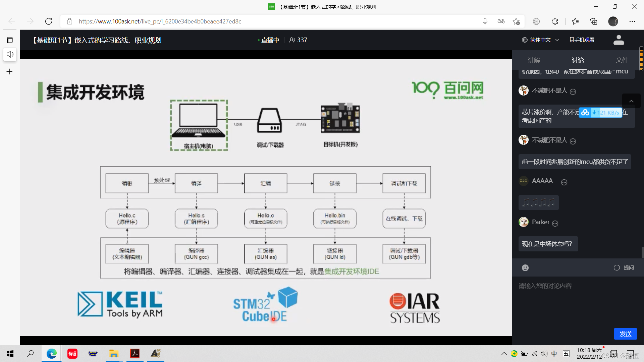Show hidden system tray icons
The image size is (644, 362).
pos(504,354)
